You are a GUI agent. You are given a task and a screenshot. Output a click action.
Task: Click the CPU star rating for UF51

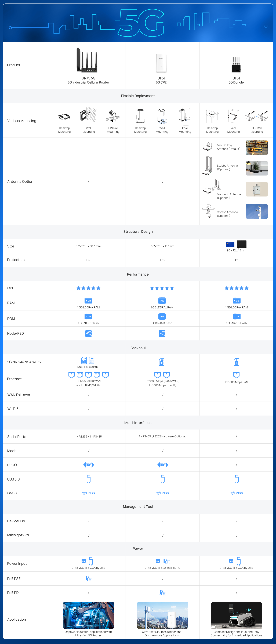click(162, 288)
